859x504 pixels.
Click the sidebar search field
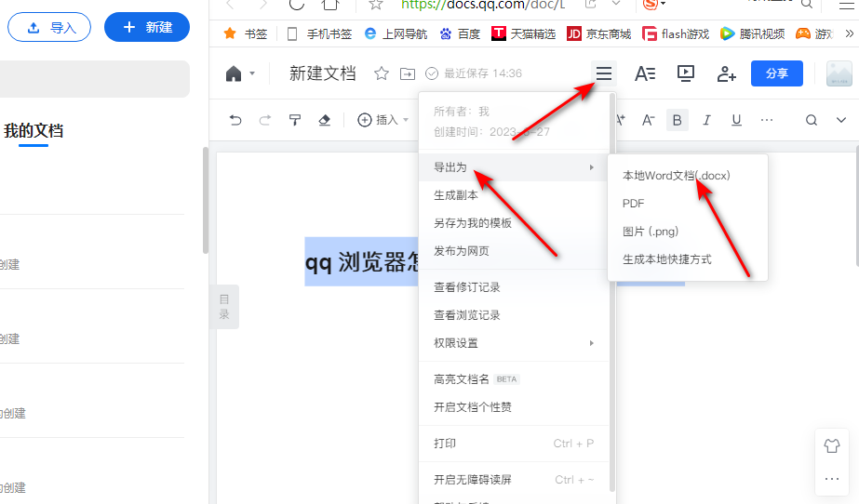tap(95, 79)
